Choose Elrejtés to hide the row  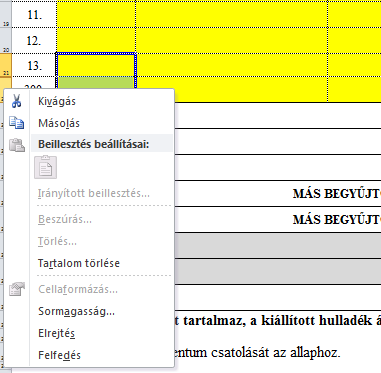pos(56,333)
